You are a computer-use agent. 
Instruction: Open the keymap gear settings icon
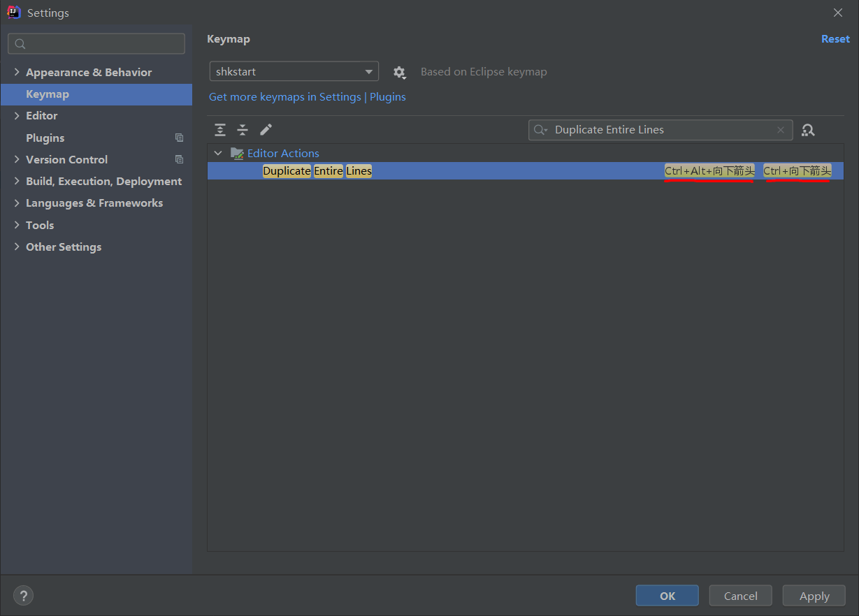point(399,72)
